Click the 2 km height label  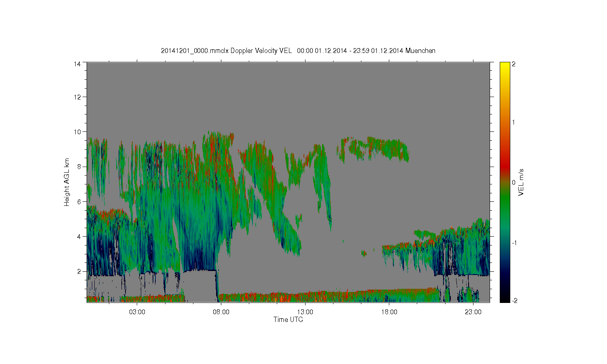[x=79, y=271]
